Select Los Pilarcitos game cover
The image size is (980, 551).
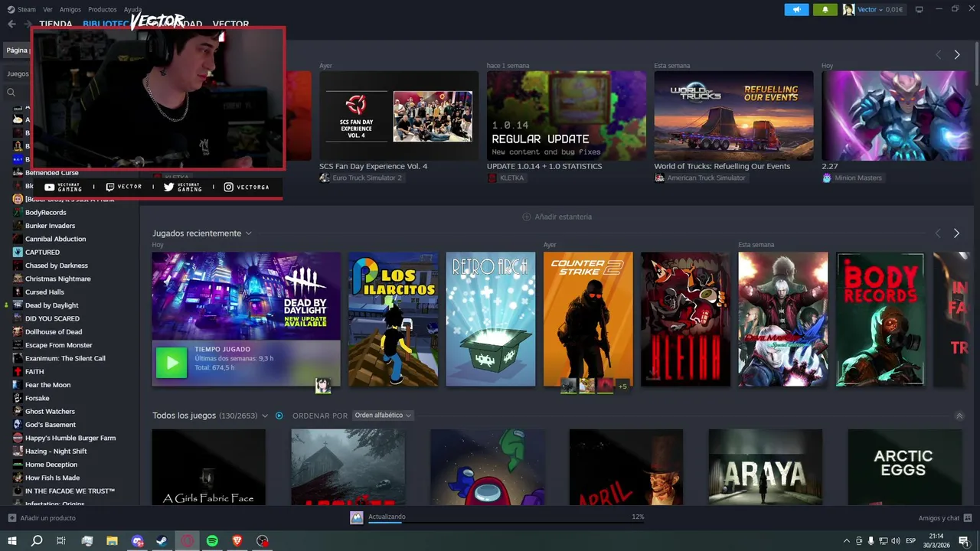coord(394,319)
